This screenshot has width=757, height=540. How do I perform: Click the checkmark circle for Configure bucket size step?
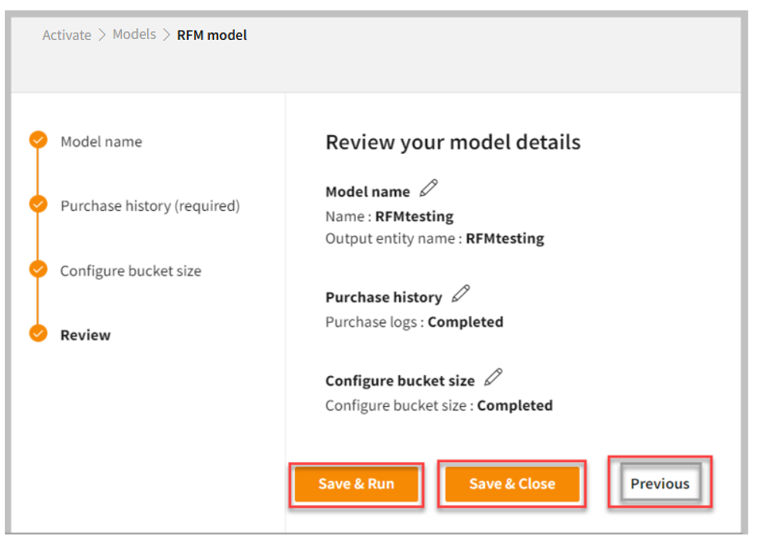coord(38,270)
